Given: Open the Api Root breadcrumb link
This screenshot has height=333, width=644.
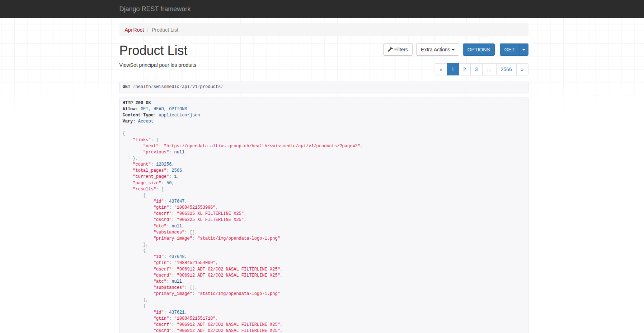Looking at the screenshot, I should [134, 30].
